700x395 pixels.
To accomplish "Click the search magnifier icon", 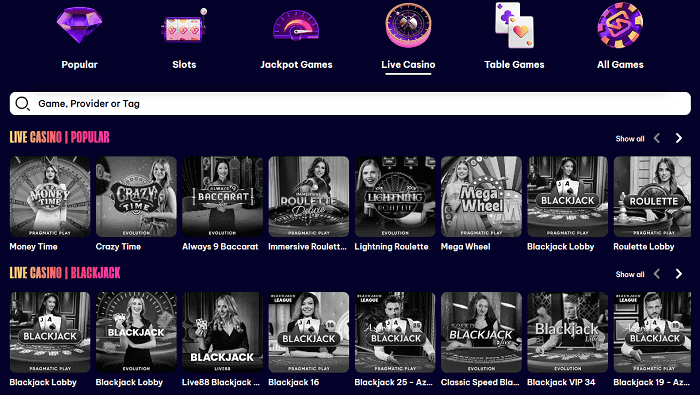I will coord(22,104).
